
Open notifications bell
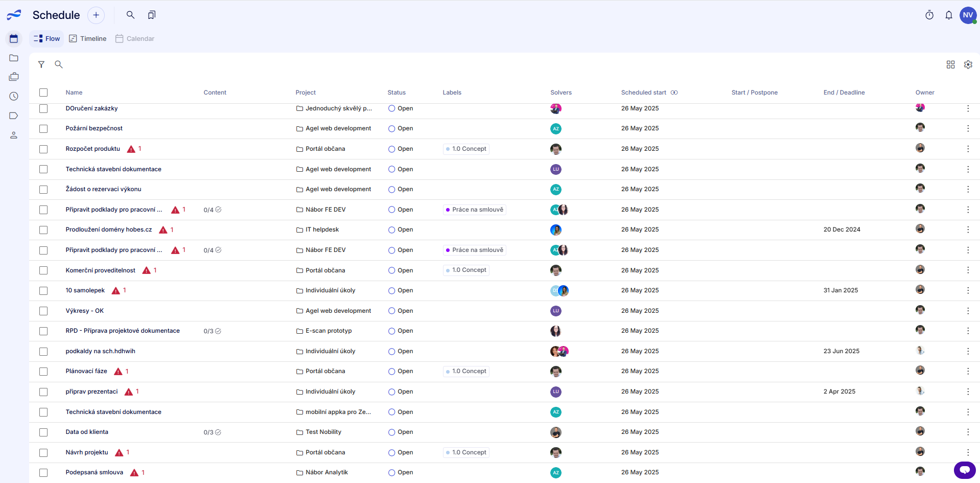pyautogui.click(x=949, y=15)
